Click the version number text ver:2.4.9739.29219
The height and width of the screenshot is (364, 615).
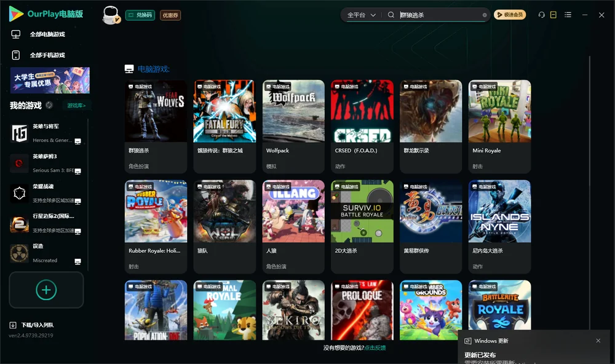(x=31, y=335)
